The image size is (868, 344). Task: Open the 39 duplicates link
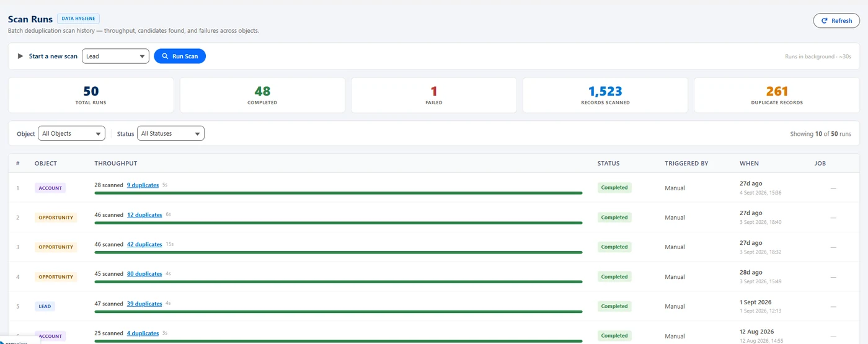pos(144,304)
